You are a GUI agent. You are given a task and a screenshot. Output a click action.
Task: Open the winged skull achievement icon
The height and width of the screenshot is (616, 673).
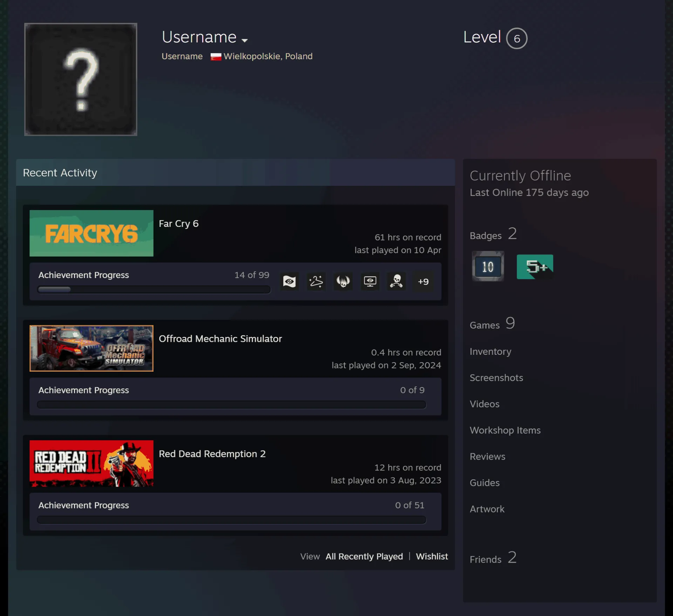(343, 282)
